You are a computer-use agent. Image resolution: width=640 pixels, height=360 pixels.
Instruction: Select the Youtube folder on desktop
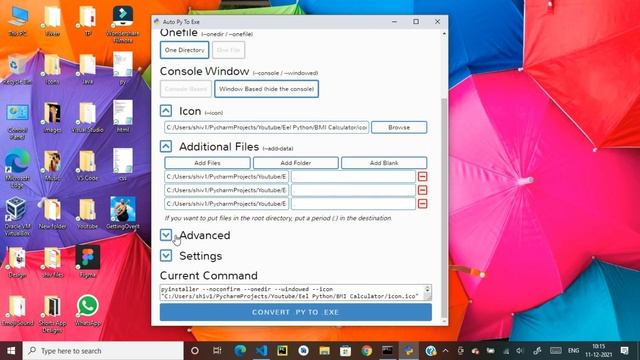click(x=87, y=213)
